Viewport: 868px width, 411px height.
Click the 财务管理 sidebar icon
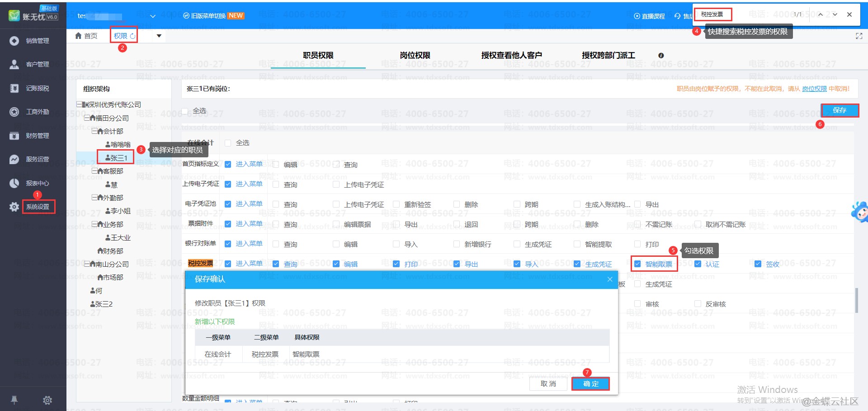pyautogui.click(x=14, y=136)
